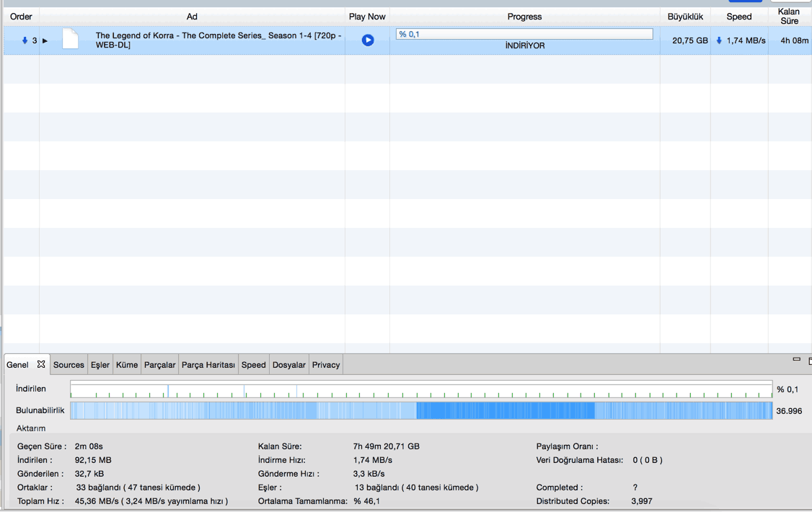Click the İNDİRİYOR status text
The height and width of the screenshot is (512, 812).
tap(525, 45)
